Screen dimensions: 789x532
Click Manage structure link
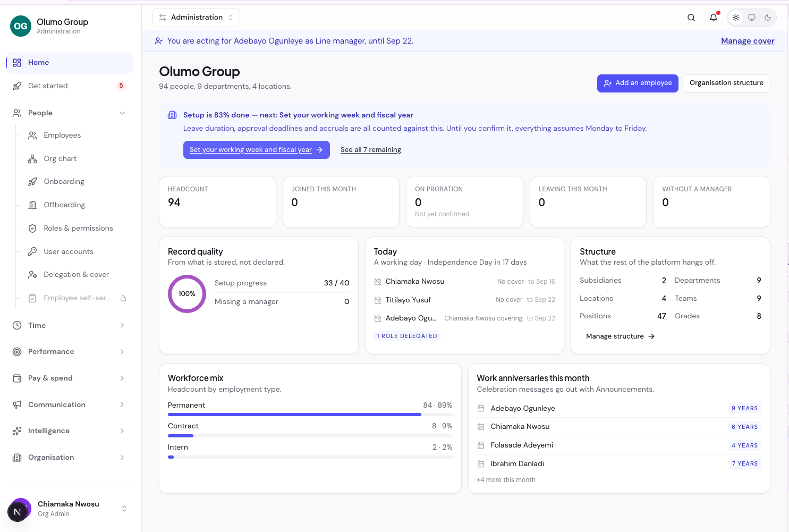click(x=621, y=336)
